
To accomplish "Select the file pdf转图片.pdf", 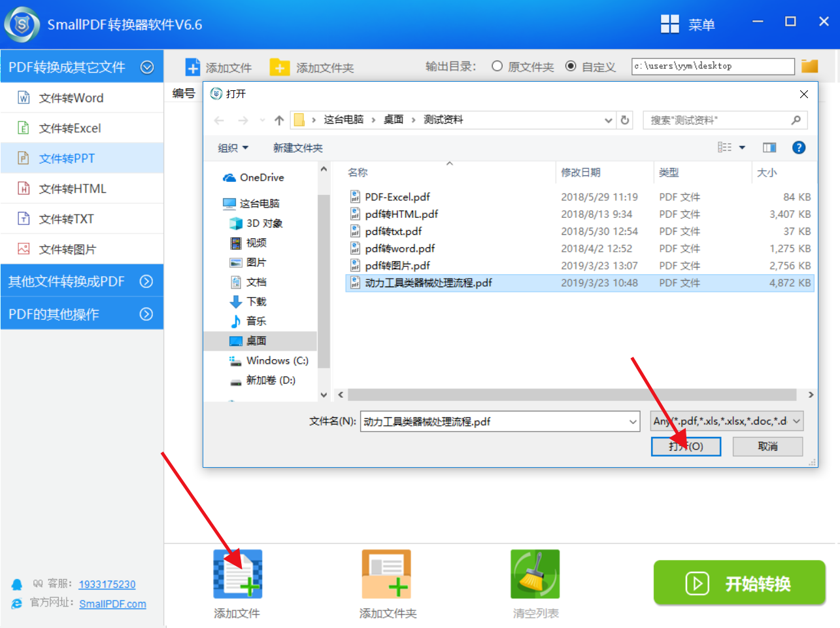I will tap(397, 265).
